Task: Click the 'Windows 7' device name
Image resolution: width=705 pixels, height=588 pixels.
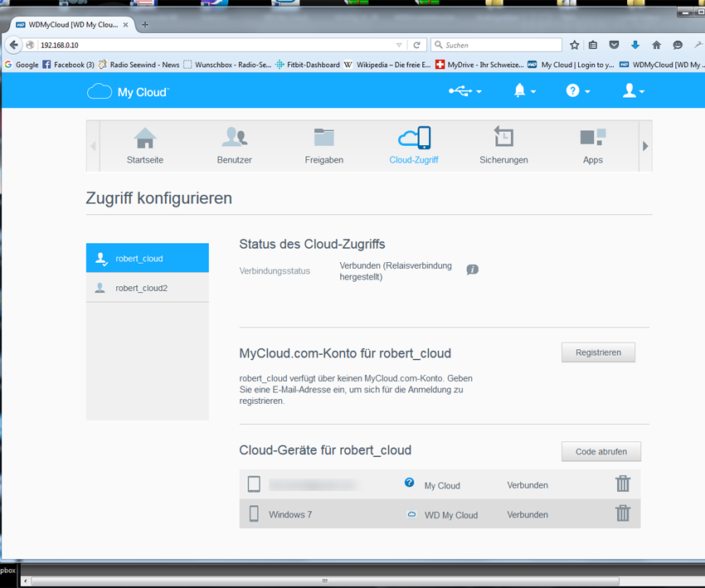Action: coord(290,515)
